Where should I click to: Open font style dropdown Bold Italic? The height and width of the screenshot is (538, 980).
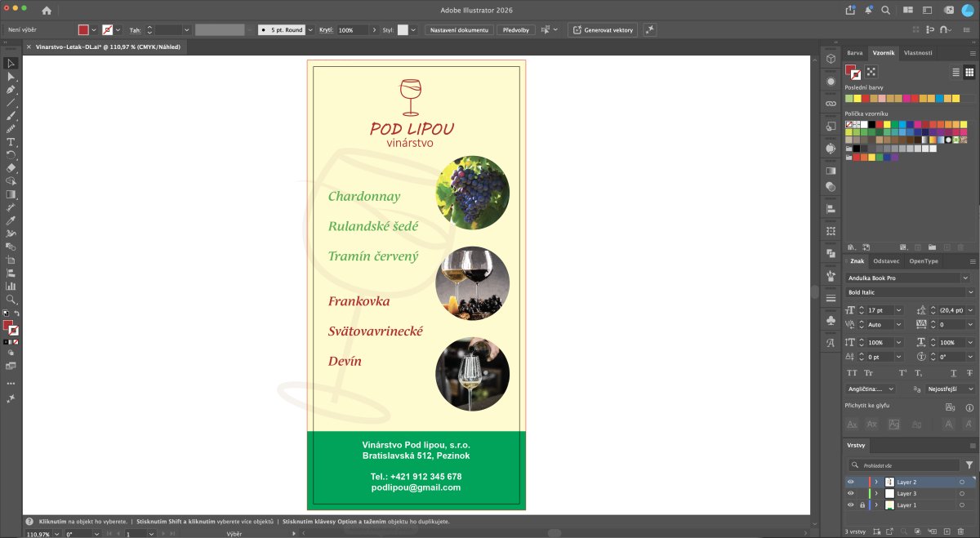(x=970, y=292)
